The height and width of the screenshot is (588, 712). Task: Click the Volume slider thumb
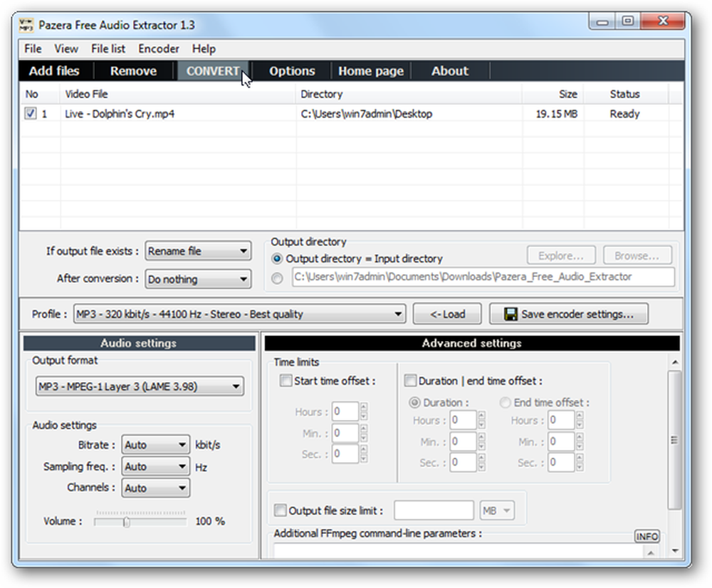(x=126, y=523)
